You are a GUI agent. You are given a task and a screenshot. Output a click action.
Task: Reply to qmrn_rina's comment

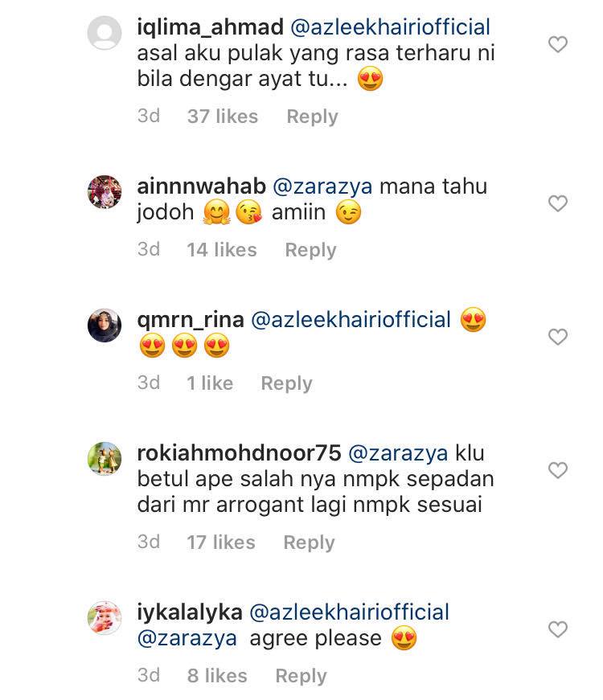[x=286, y=383]
